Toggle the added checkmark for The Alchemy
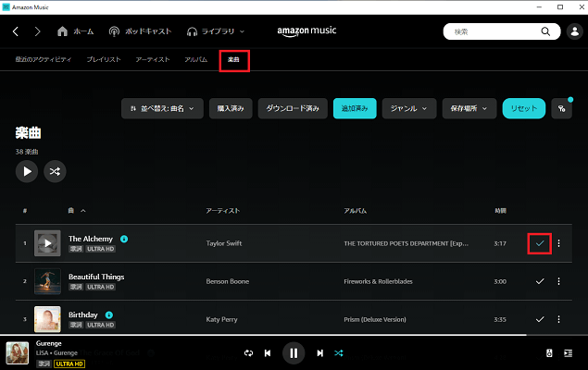 point(540,243)
